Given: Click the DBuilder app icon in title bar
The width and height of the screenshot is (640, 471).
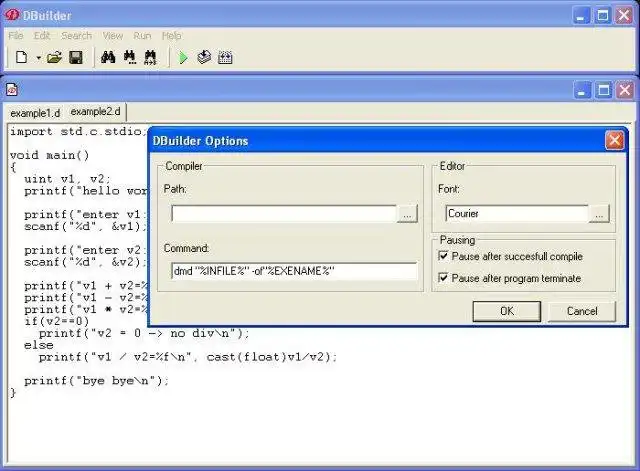Looking at the screenshot, I should [x=12, y=15].
